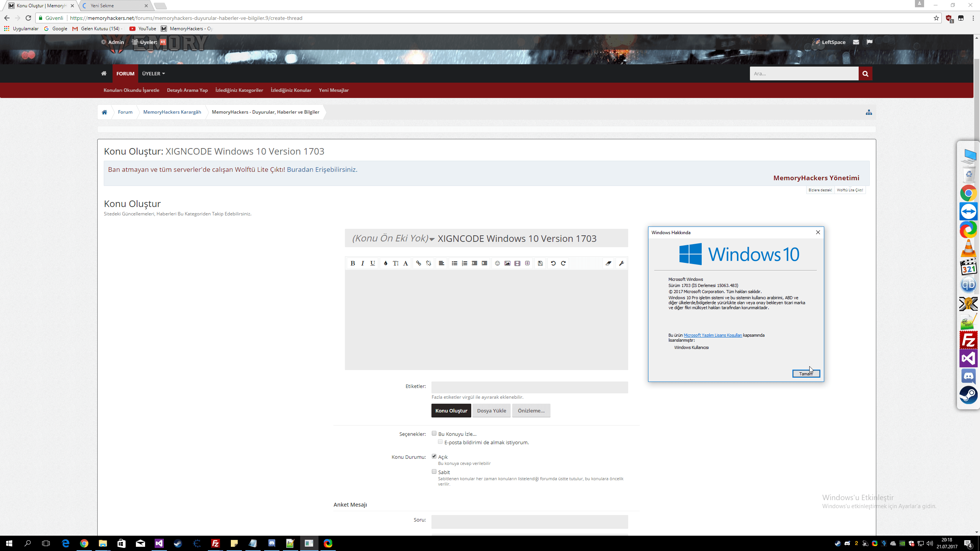This screenshot has width=980, height=551.
Task: Insert a link with the chain icon
Action: click(418, 263)
